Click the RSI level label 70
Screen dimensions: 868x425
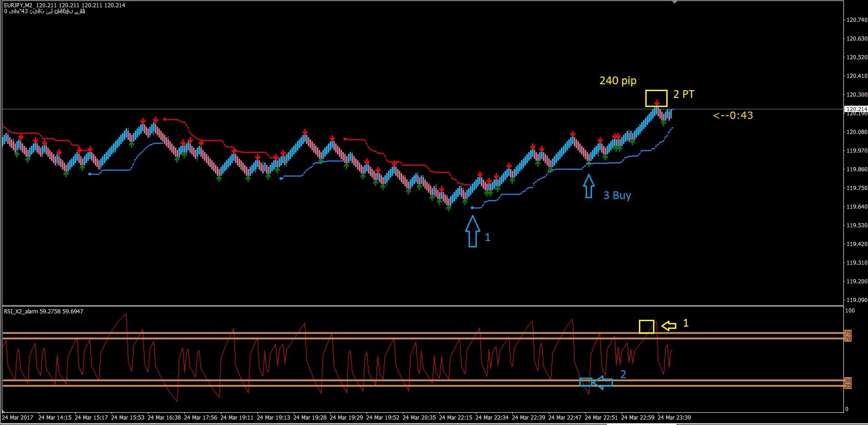coord(848,338)
